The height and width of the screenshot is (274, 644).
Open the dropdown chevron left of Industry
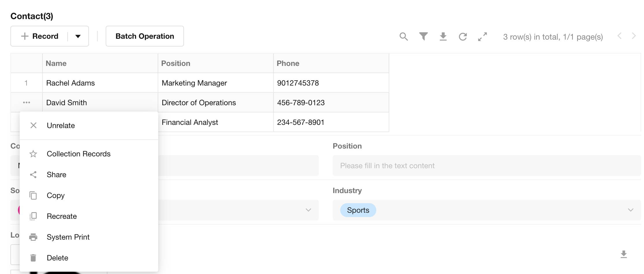308,210
